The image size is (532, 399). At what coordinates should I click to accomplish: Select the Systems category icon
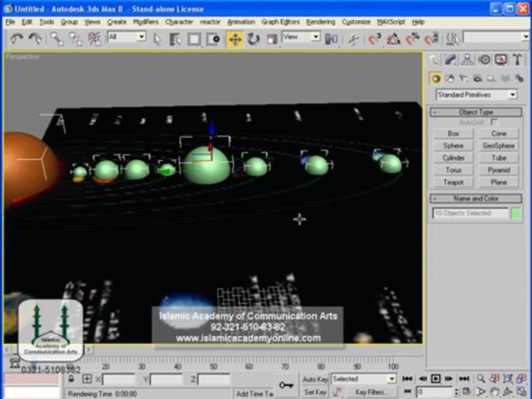[519, 79]
